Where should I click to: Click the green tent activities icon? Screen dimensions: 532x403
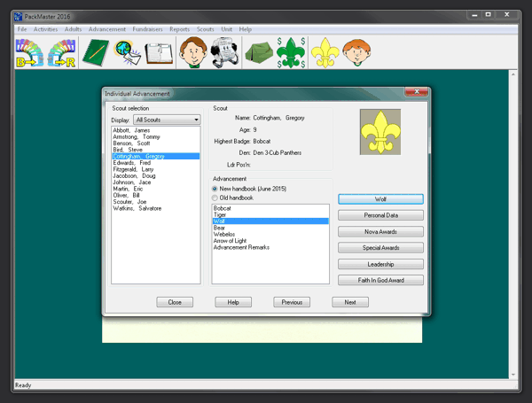click(259, 53)
